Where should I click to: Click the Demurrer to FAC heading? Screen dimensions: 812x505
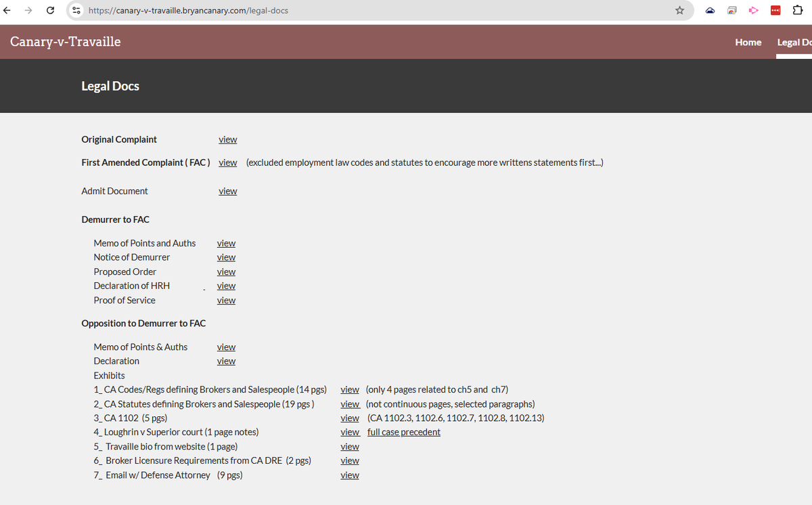(x=115, y=219)
